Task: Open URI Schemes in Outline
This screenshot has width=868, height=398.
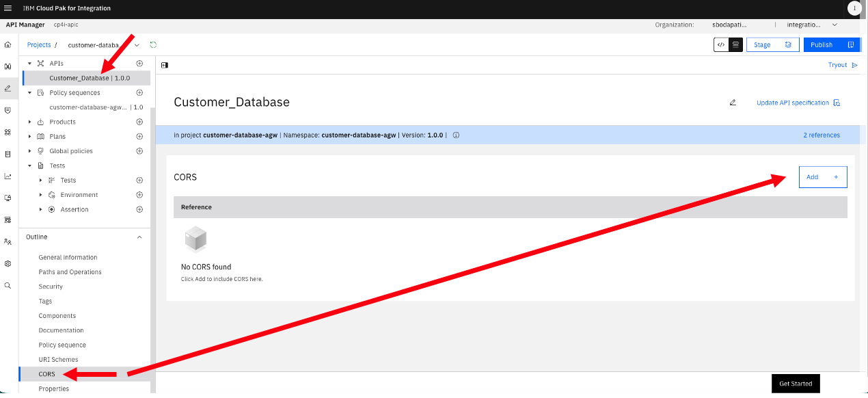Action: coord(58,360)
